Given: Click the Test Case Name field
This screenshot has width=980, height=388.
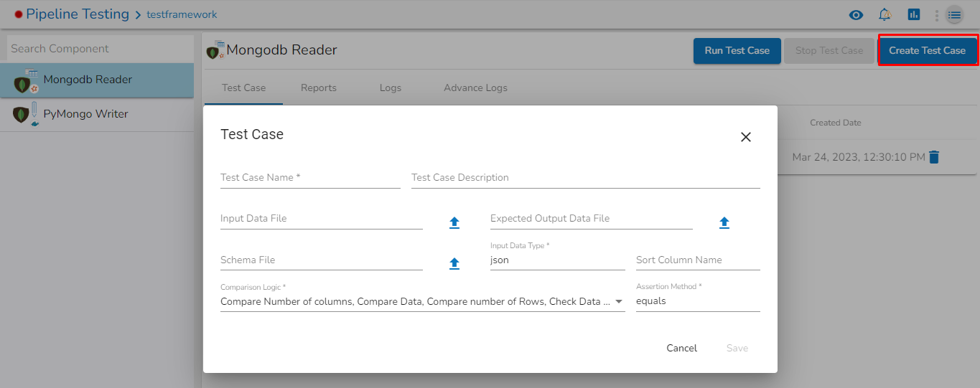Looking at the screenshot, I should 310,178.
